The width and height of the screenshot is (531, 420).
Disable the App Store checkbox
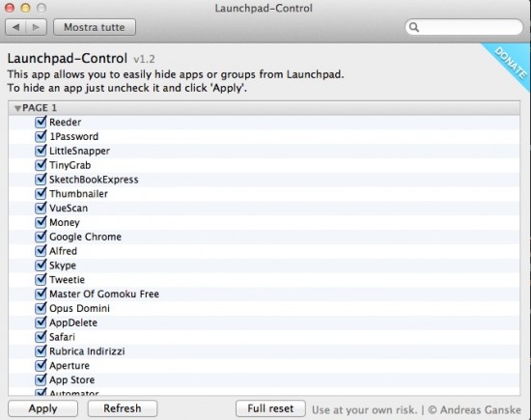(41, 379)
